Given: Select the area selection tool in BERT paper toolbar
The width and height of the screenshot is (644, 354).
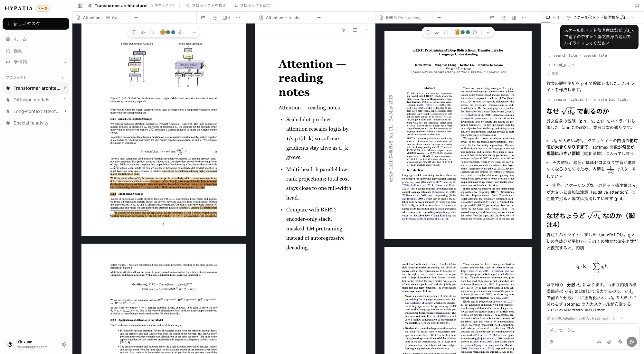Looking at the screenshot, I should click(x=446, y=32).
